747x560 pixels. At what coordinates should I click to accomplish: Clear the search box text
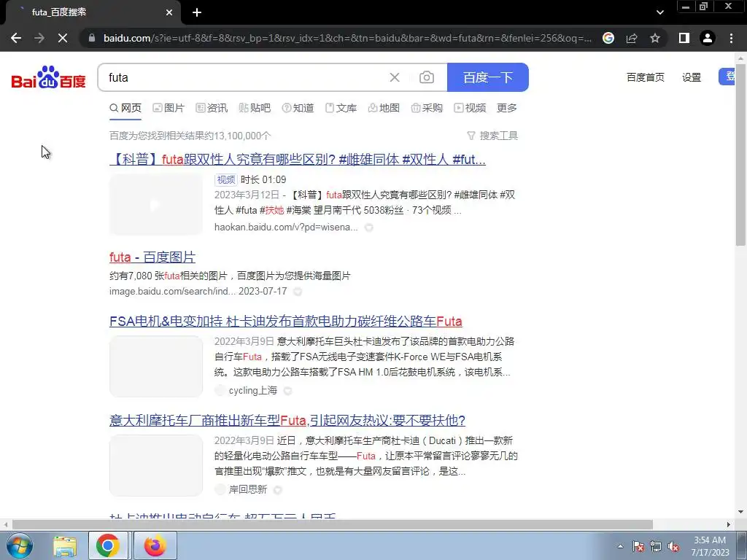tap(395, 77)
